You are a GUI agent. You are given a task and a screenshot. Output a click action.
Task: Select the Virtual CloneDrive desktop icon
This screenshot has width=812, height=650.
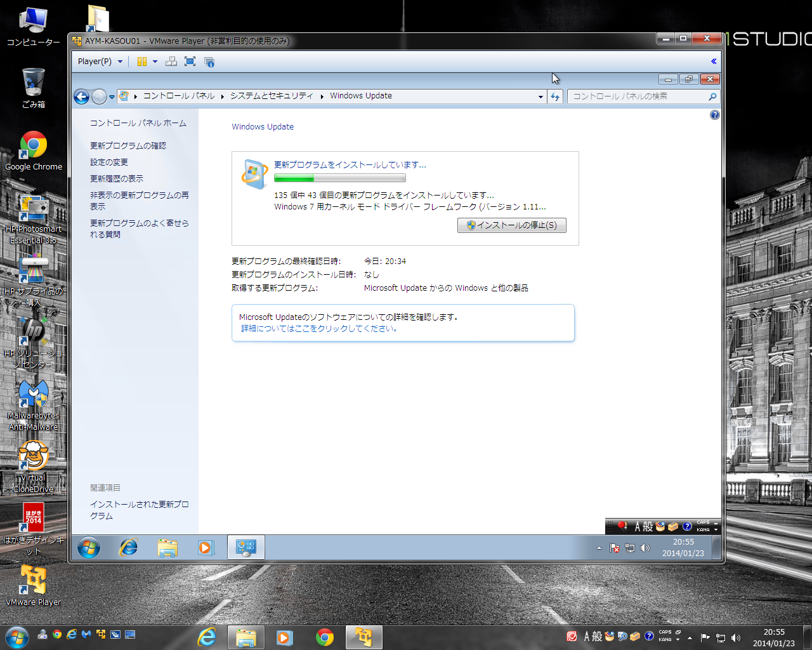click(x=34, y=468)
